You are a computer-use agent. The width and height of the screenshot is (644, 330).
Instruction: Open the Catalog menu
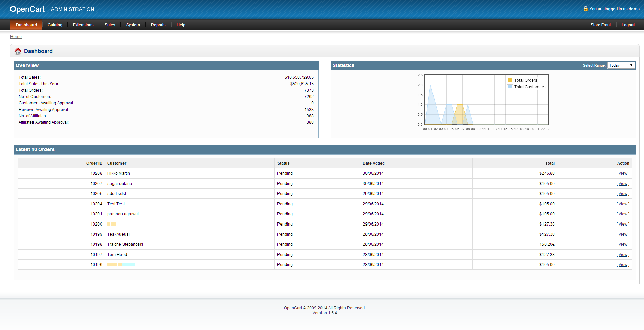tap(55, 25)
